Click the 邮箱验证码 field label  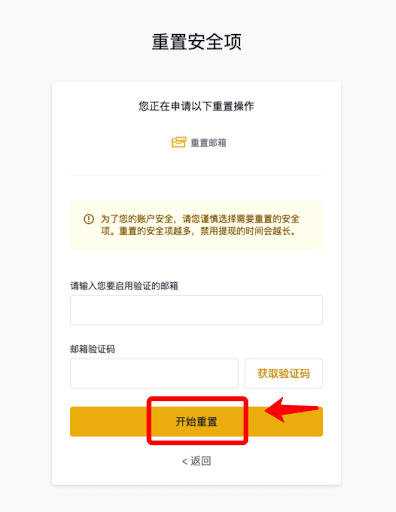point(92,349)
